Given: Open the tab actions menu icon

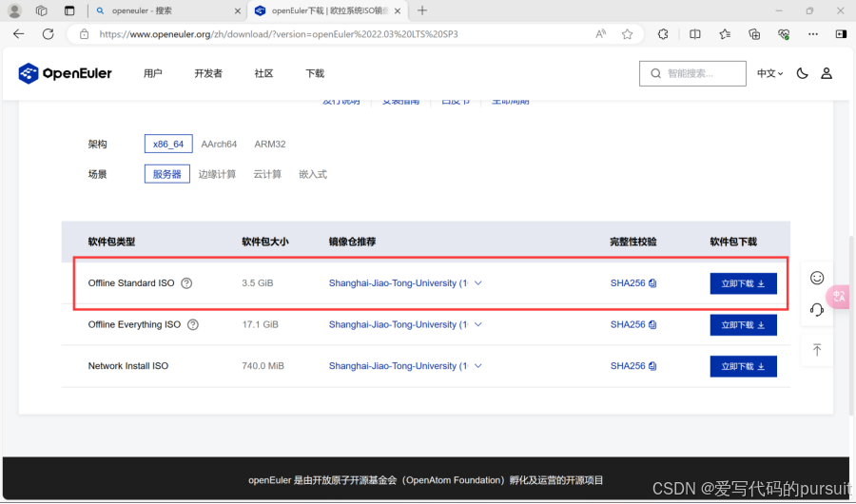Looking at the screenshot, I should 69,10.
